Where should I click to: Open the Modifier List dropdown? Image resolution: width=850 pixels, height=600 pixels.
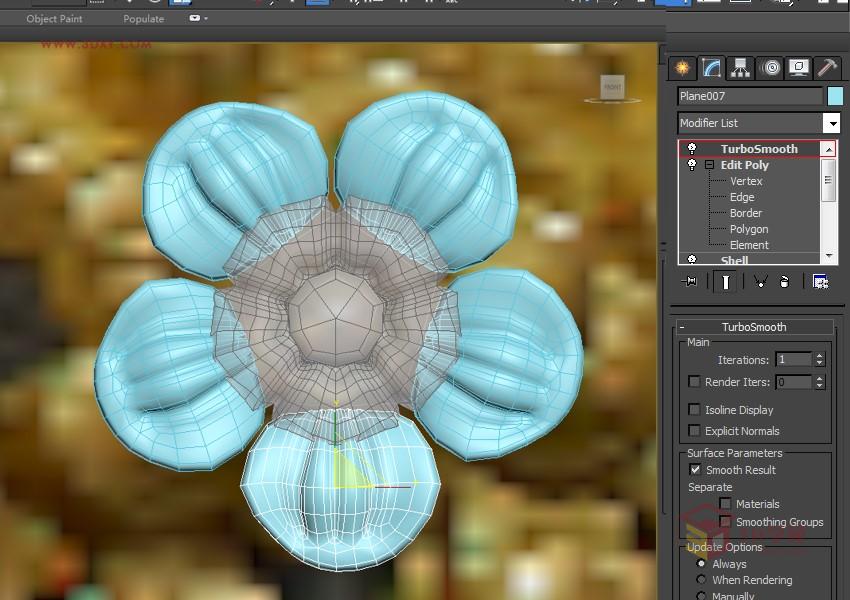click(834, 122)
